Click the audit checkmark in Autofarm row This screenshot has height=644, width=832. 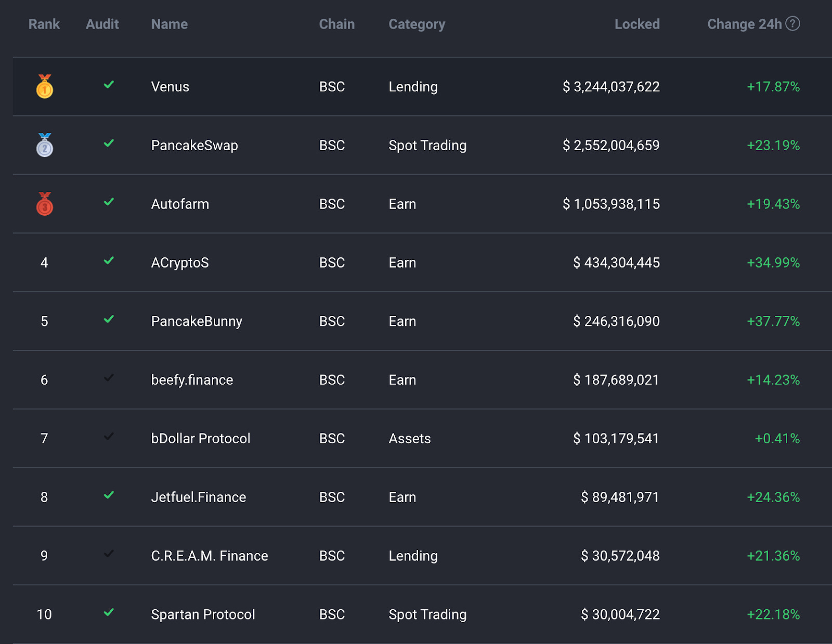point(109,202)
